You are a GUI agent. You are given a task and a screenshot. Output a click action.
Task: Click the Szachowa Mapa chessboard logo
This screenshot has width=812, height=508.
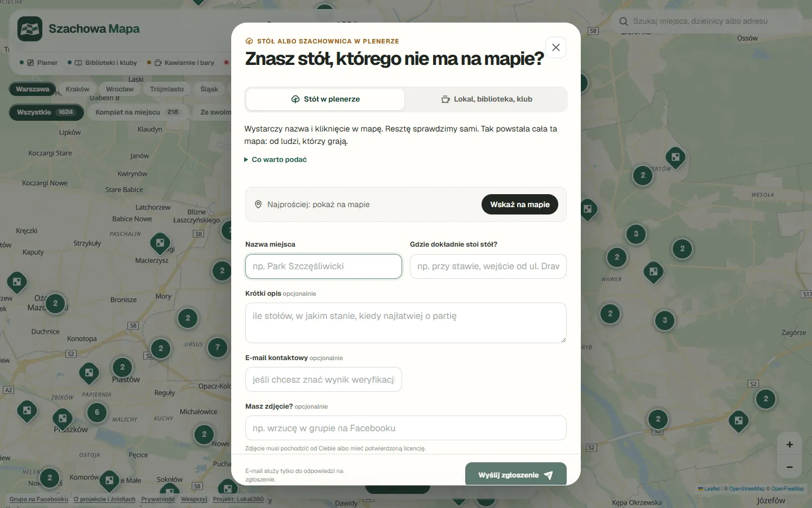[x=30, y=29]
